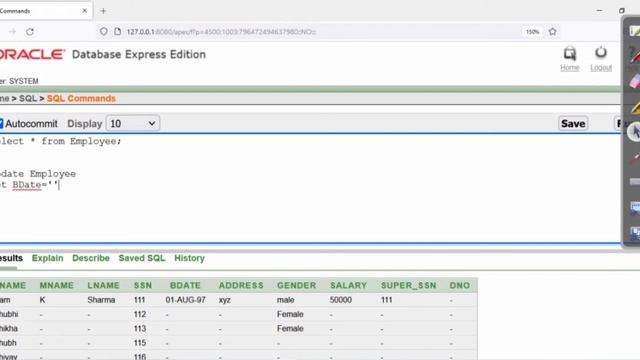This screenshot has height=360, width=640.
Task: Click the 'xyz' address cell
Action: point(224,300)
